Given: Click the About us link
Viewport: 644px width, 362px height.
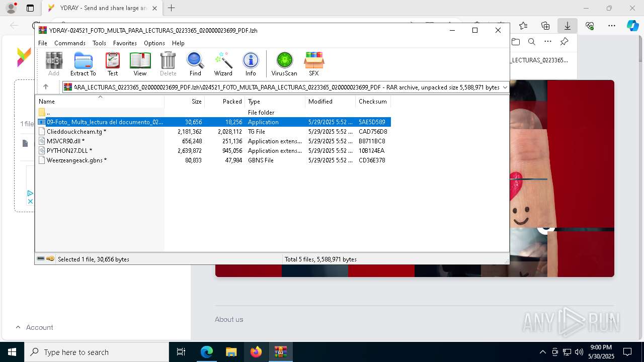Looking at the screenshot, I should click(x=229, y=319).
